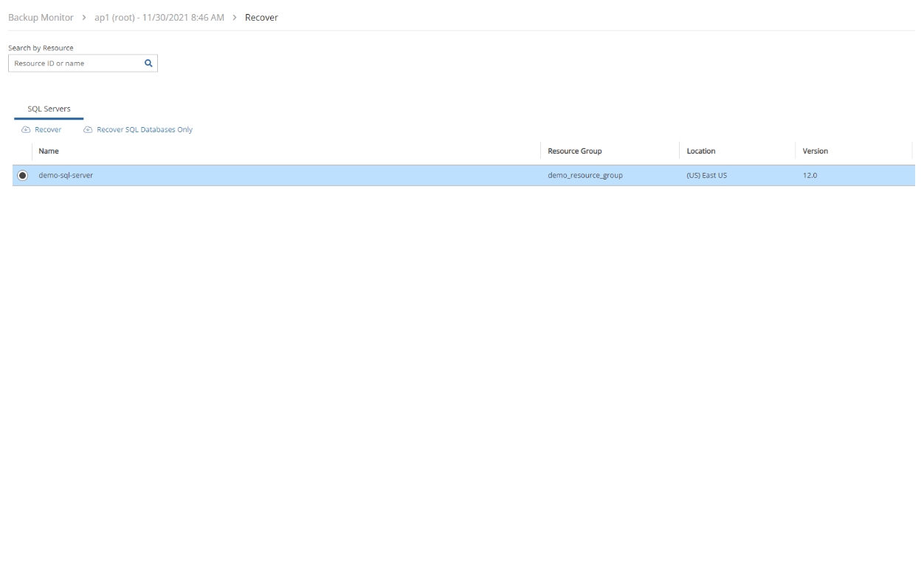This screenshot has width=924, height=565.
Task: Choose Recover SQL Databases Only label
Action: pos(145,130)
